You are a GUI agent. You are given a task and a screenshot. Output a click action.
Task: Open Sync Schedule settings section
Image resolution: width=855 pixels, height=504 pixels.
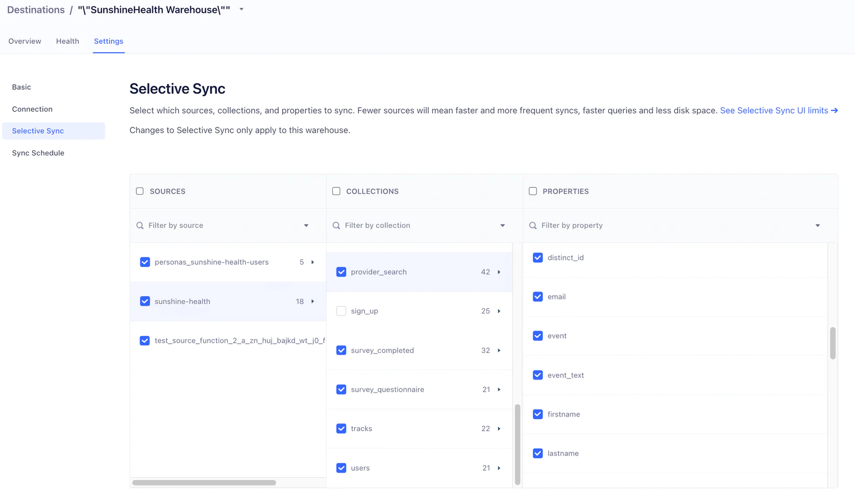coord(38,153)
